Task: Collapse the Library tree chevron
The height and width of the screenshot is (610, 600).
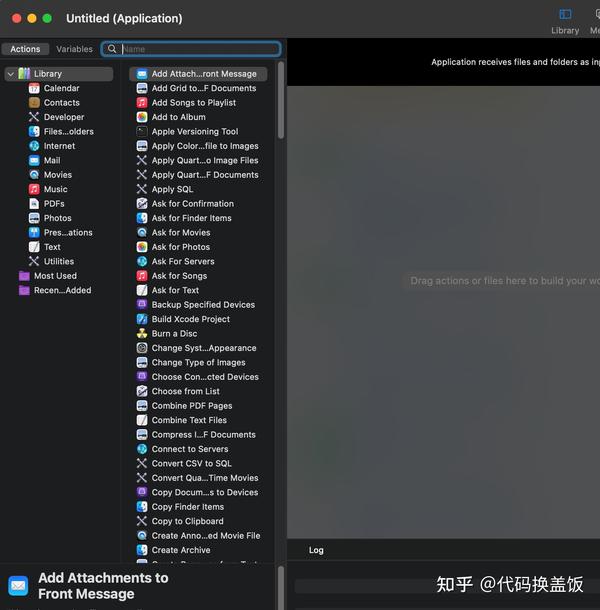Action: point(11,74)
